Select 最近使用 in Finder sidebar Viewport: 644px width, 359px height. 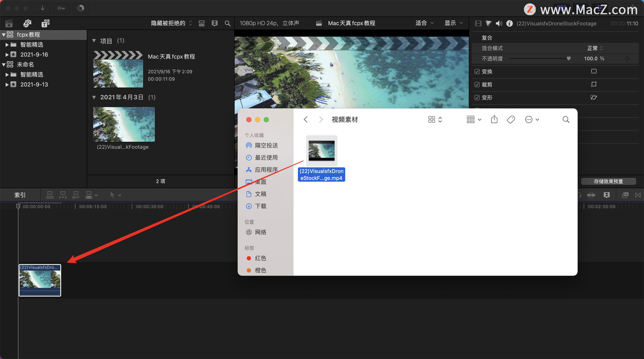pos(262,158)
